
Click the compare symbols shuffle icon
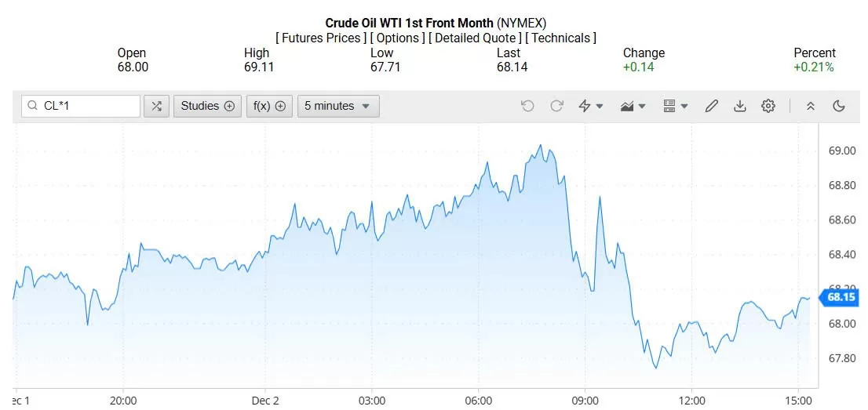(x=156, y=106)
